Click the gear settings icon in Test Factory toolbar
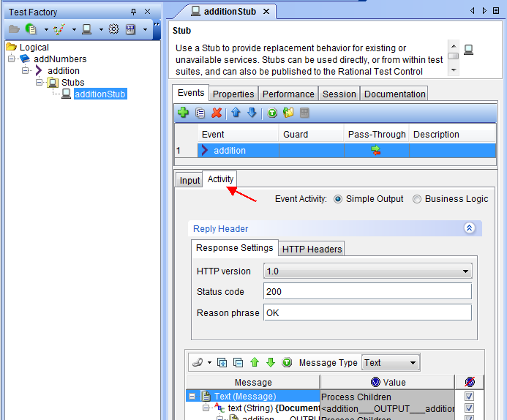The image size is (507, 420). click(113, 29)
